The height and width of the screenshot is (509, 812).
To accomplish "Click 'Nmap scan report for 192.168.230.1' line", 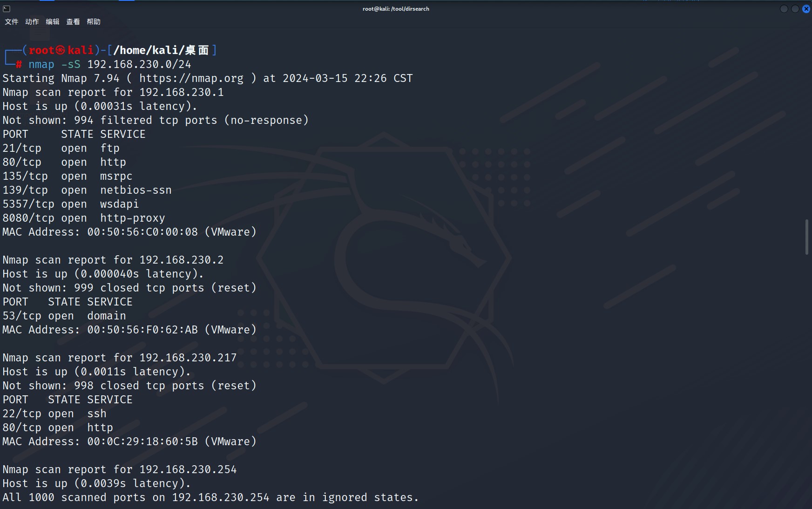I will 113,92.
